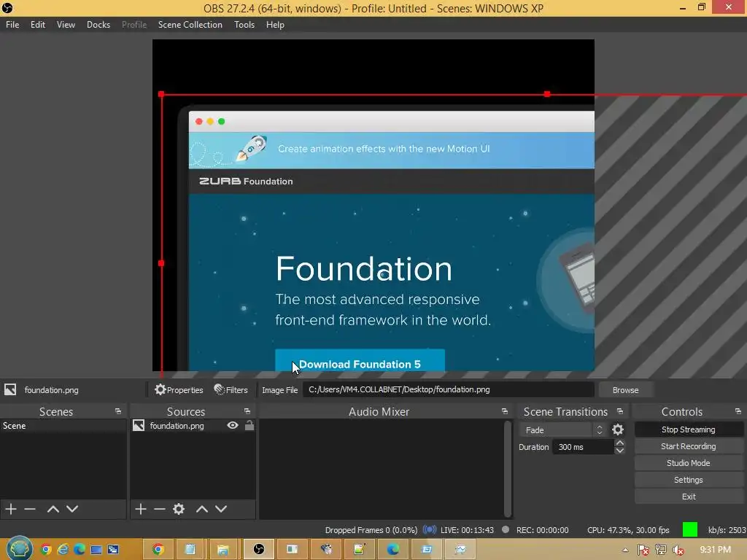Open File Explorer taskbar button
This screenshot has width=747, height=560.
[222, 550]
